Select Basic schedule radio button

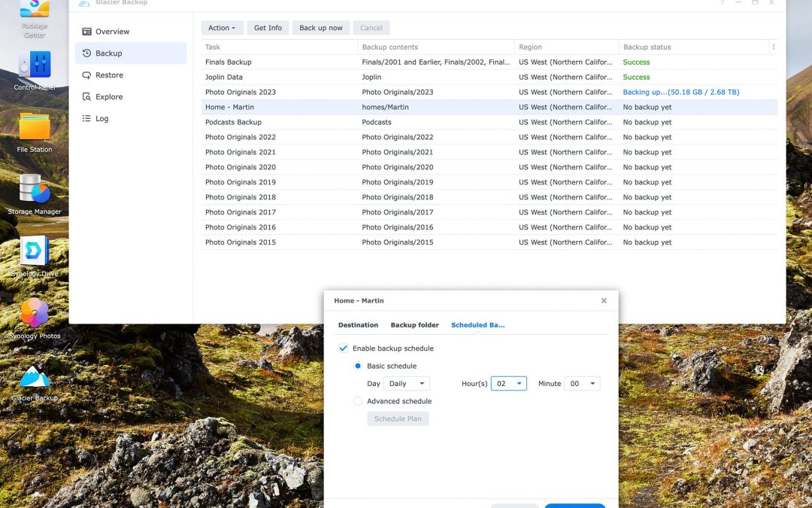(358, 366)
